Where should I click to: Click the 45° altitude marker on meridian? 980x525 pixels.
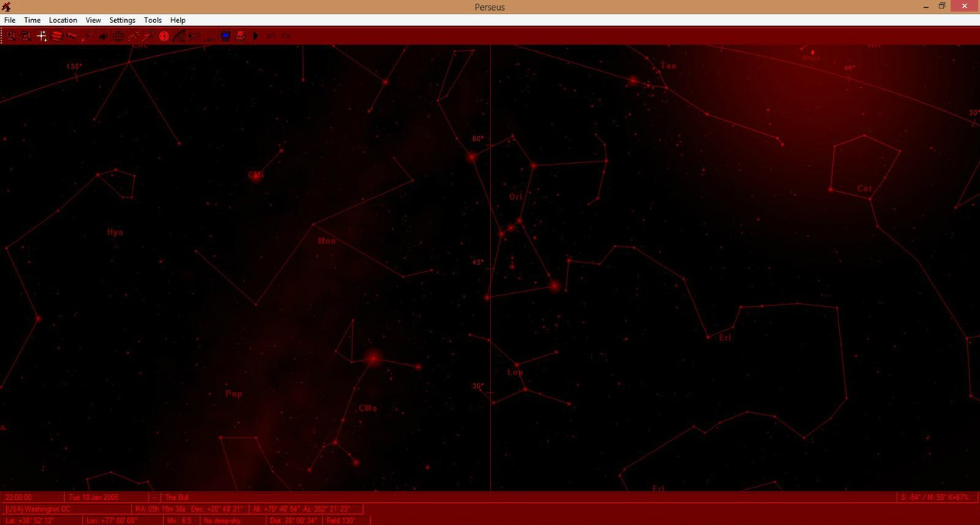(478, 262)
